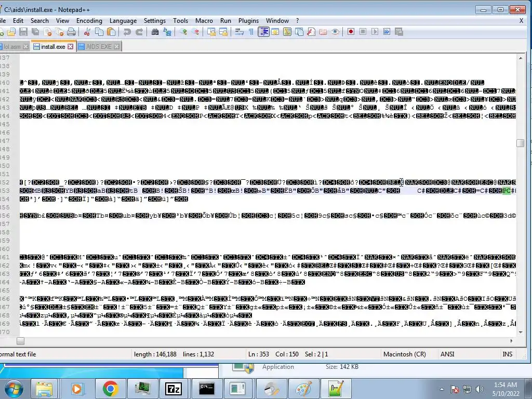Click vertical scrollbar down arrow
This screenshot has width=532, height=399.
click(521, 332)
